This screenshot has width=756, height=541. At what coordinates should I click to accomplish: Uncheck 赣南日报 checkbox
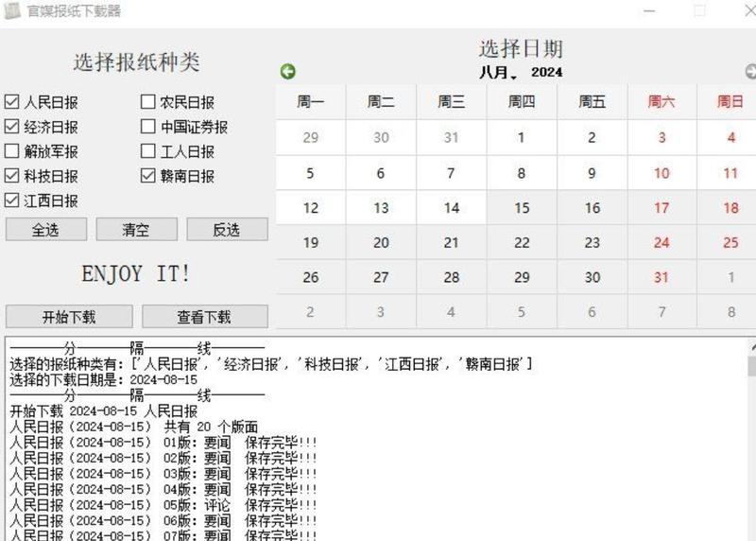[147, 176]
